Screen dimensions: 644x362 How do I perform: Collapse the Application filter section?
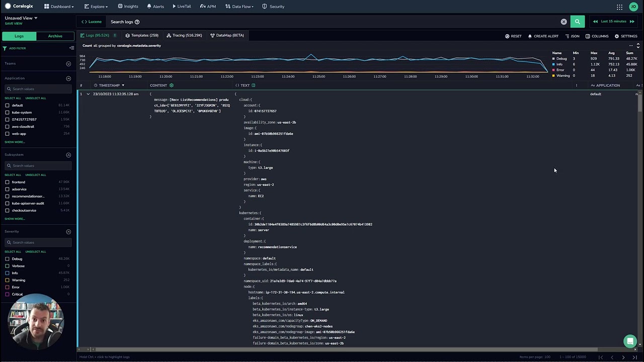coord(68,78)
